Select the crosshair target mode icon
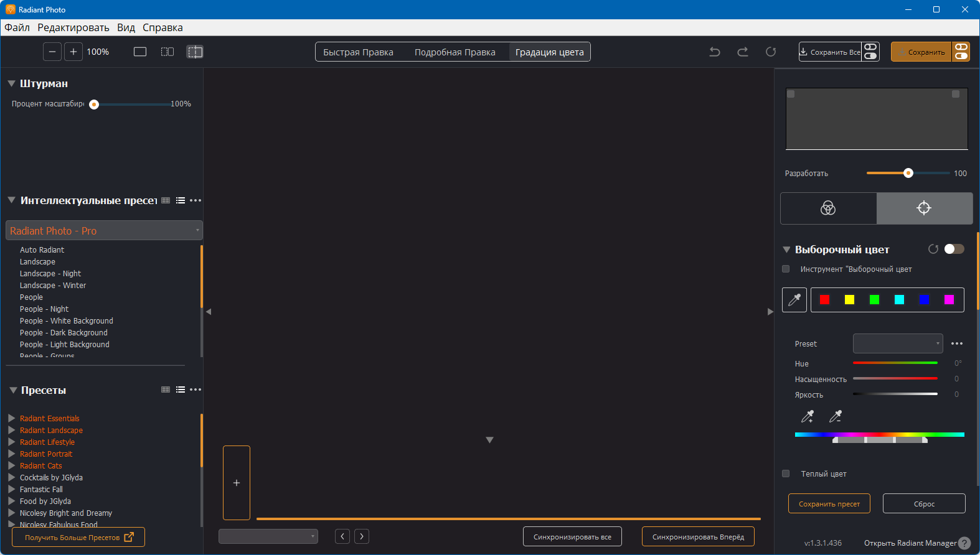Viewport: 980px width, 555px height. coord(924,208)
